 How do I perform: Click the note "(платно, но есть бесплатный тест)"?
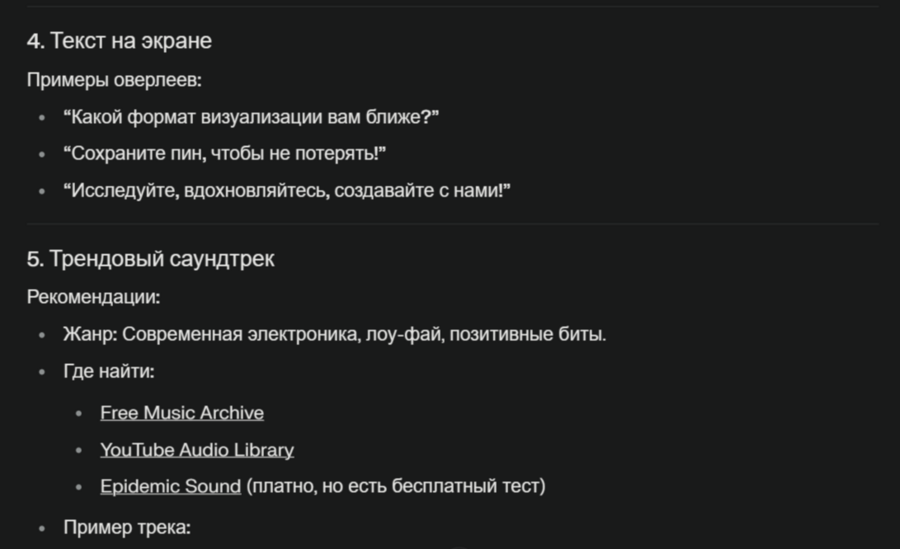396,487
